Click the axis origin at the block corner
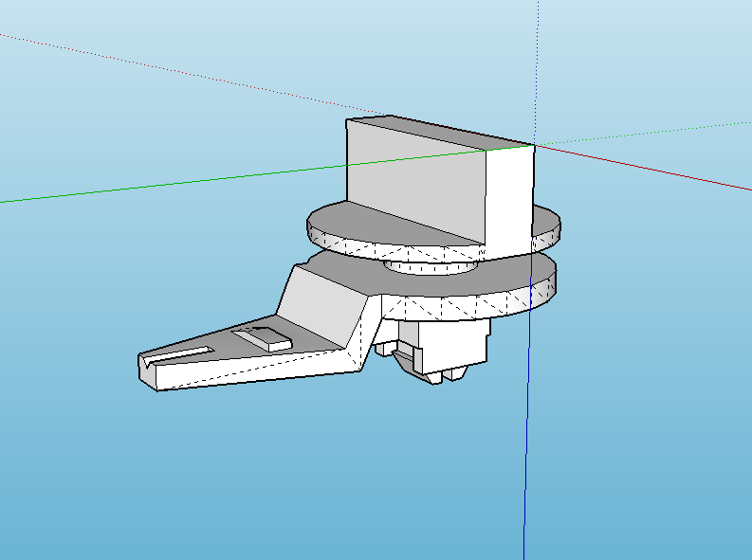752x560 pixels. 534,144
